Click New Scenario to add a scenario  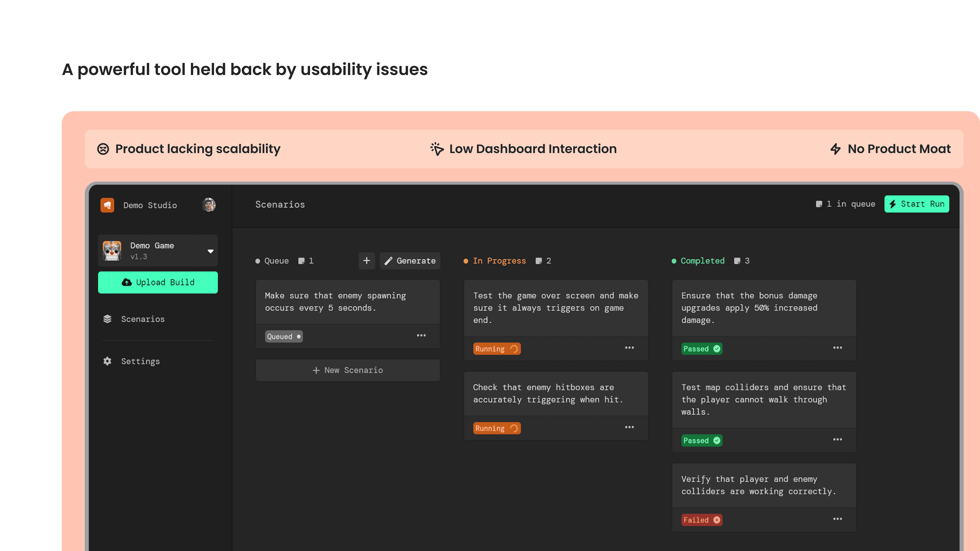tap(347, 370)
